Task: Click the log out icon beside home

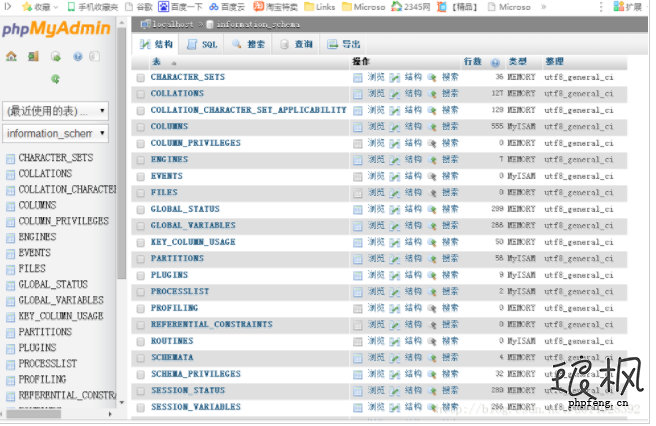Action: coord(33,56)
